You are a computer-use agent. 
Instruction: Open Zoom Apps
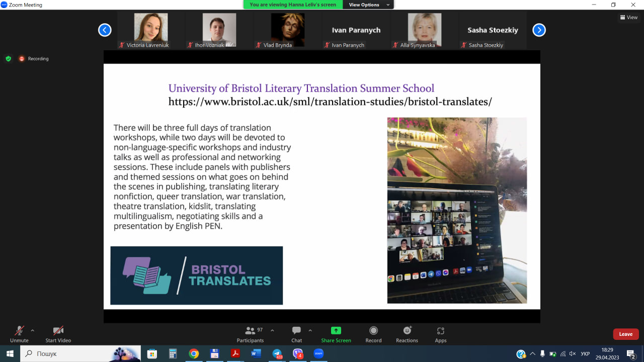pyautogui.click(x=440, y=334)
